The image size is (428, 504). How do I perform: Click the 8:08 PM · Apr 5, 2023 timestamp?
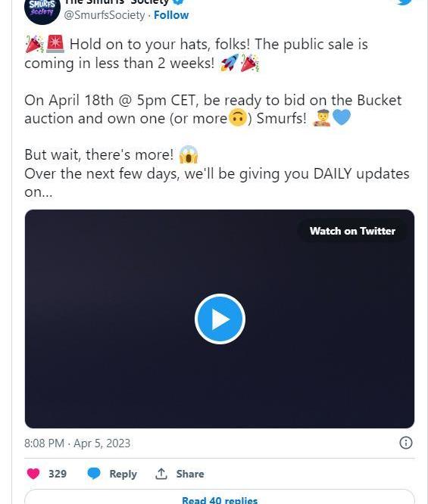[77, 443]
